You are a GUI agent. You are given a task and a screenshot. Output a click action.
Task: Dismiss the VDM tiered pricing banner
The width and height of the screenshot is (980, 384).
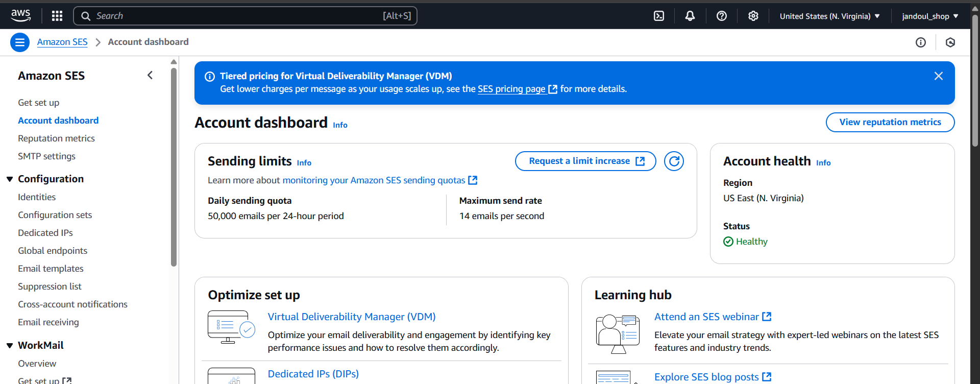click(x=939, y=76)
